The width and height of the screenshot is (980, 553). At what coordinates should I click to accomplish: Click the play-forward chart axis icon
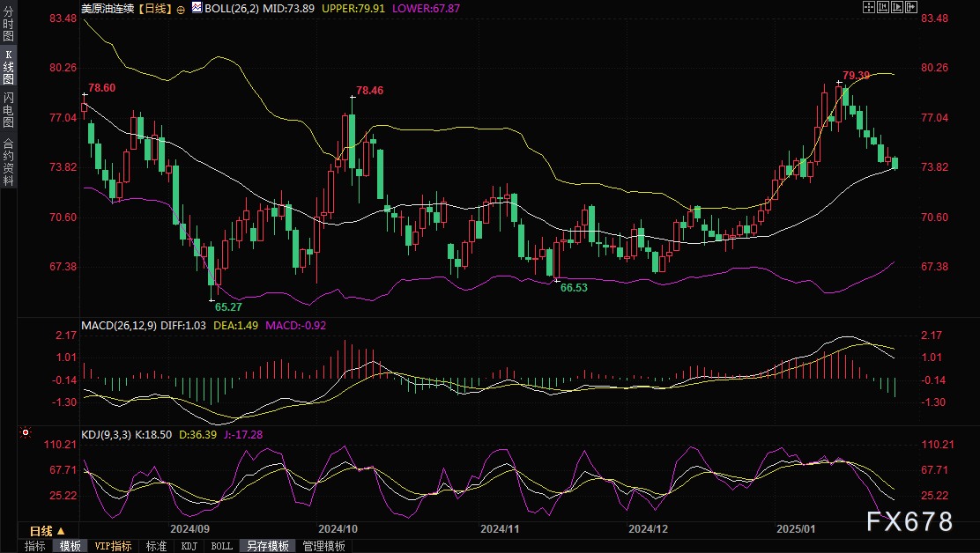click(896, 7)
